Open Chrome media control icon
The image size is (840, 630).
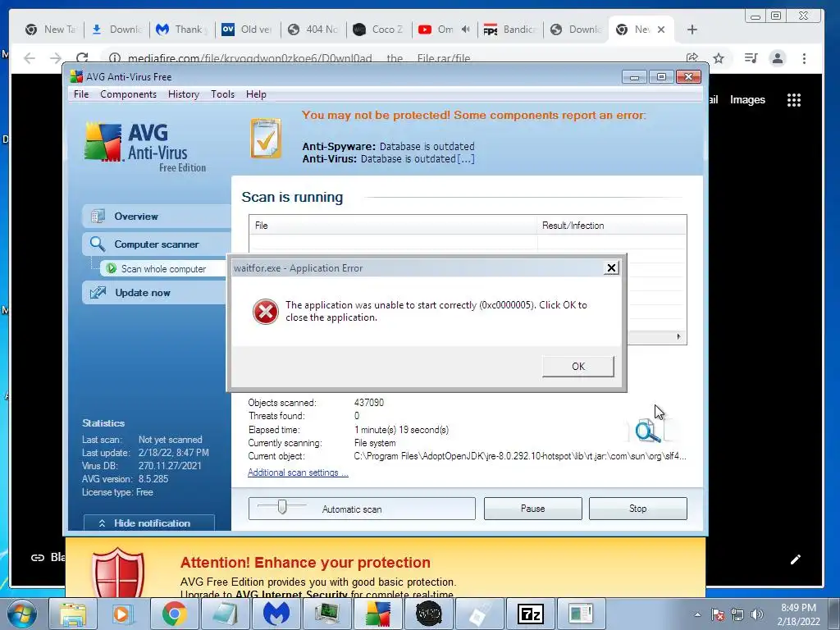(x=751, y=58)
